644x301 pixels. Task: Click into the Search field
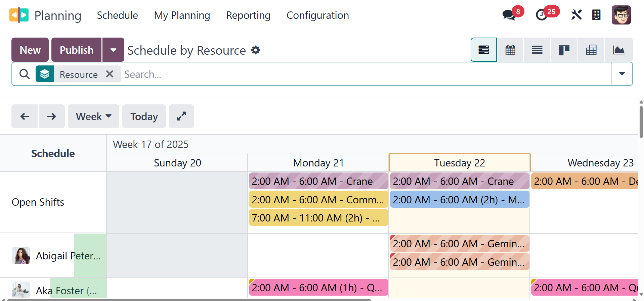(x=366, y=74)
